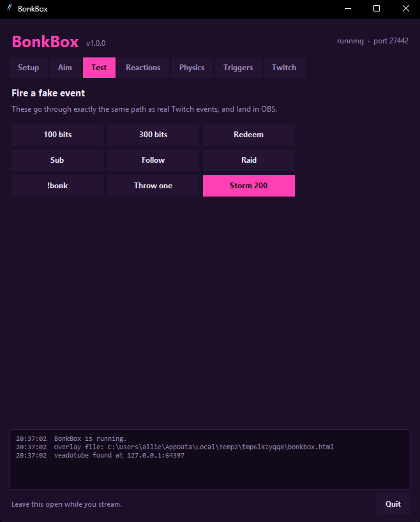Click 'Leave this open while you stream.' text
The image size is (420, 522).
click(x=66, y=504)
